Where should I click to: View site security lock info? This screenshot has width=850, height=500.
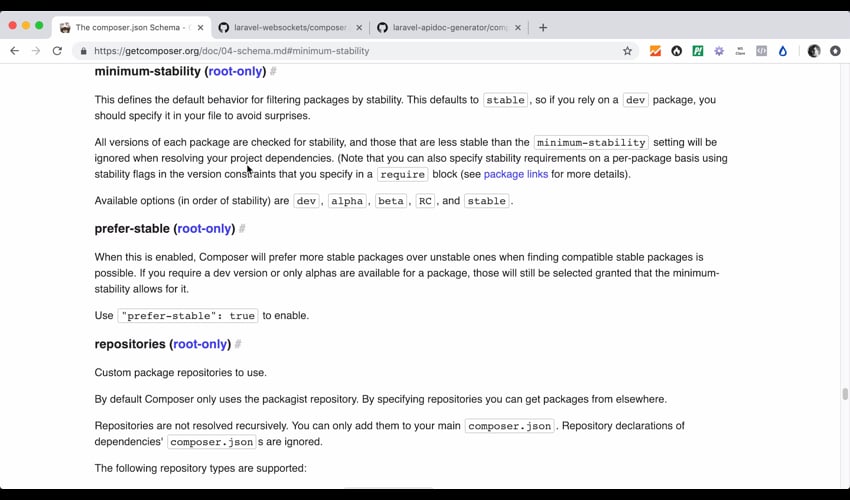point(83,51)
